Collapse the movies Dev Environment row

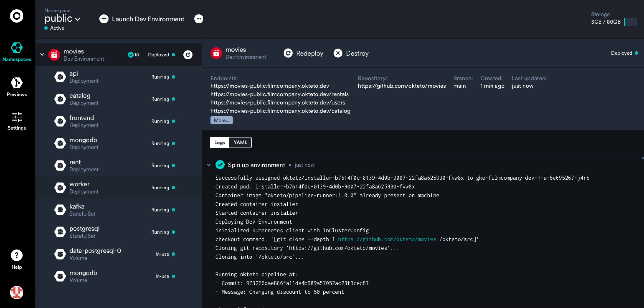click(42, 54)
